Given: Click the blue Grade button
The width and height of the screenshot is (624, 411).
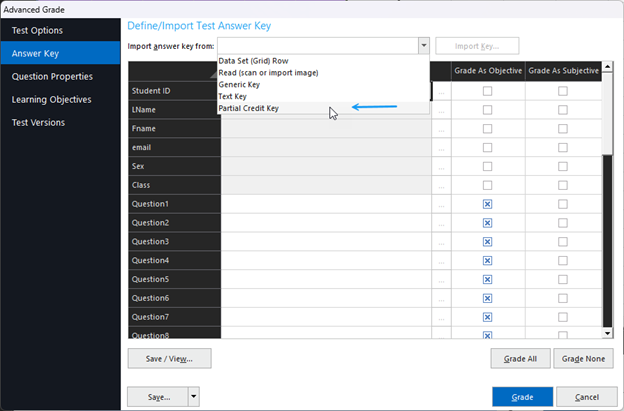Looking at the screenshot, I should [522, 397].
